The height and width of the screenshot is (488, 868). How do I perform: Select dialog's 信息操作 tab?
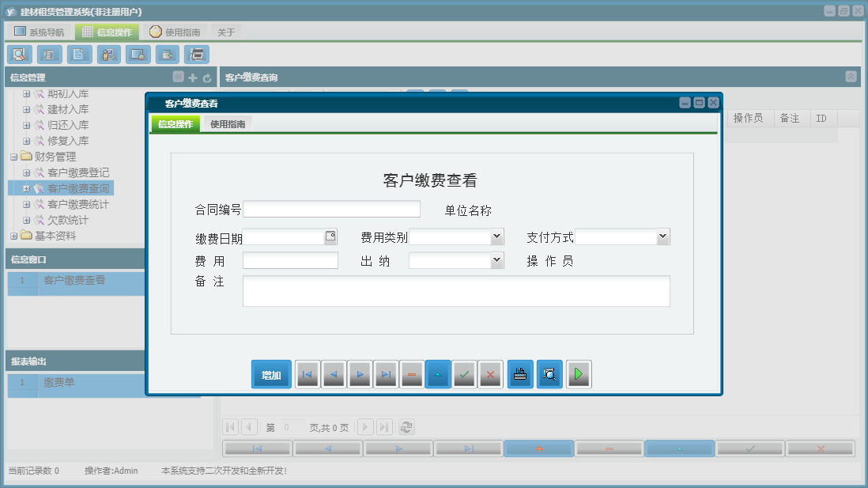pyautogui.click(x=175, y=124)
